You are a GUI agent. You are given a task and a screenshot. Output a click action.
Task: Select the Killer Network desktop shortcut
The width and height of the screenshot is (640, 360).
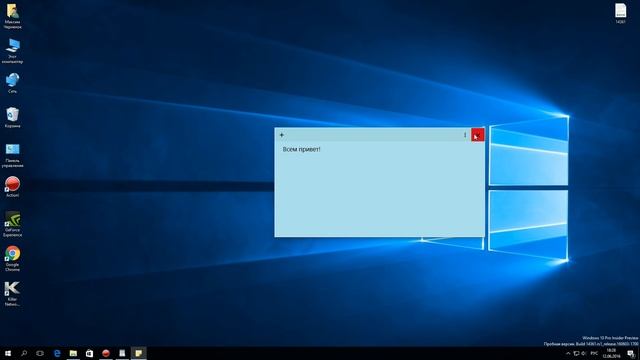click(x=13, y=294)
